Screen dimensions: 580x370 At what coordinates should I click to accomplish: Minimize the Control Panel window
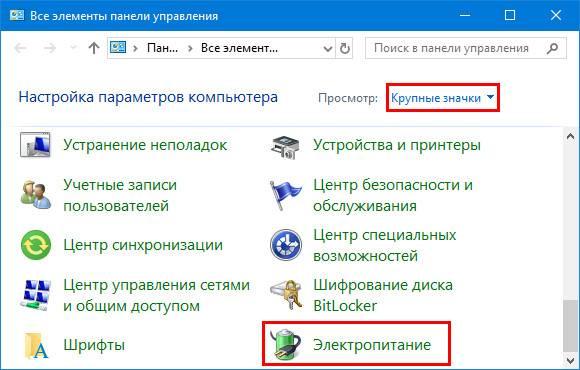pyautogui.click(x=465, y=15)
